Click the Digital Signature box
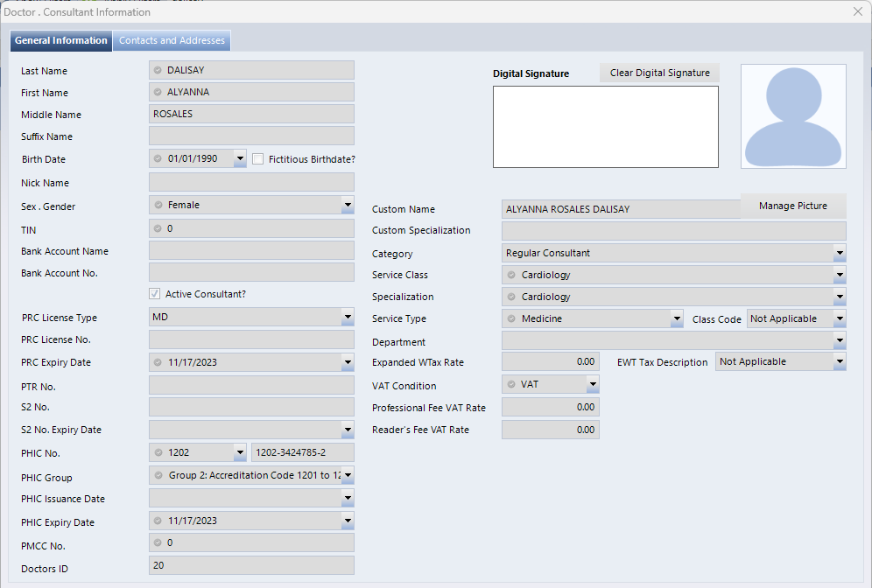 (606, 127)
